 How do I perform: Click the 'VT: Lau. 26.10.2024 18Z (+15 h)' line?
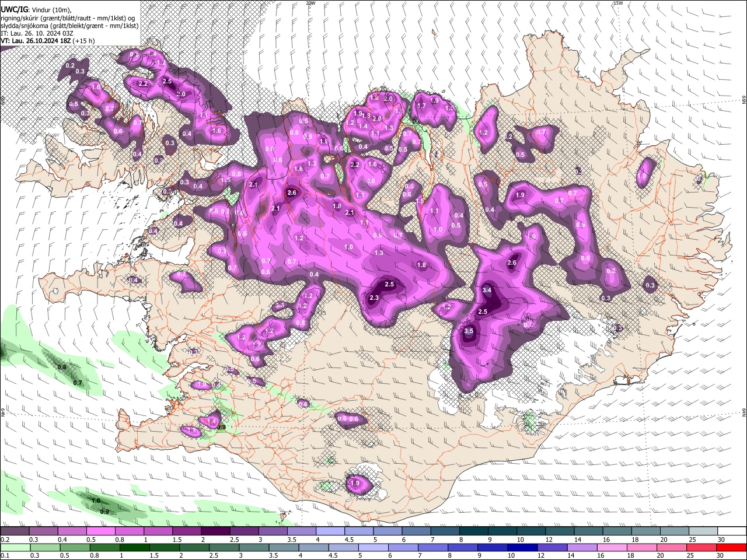[x=48, y=41]
